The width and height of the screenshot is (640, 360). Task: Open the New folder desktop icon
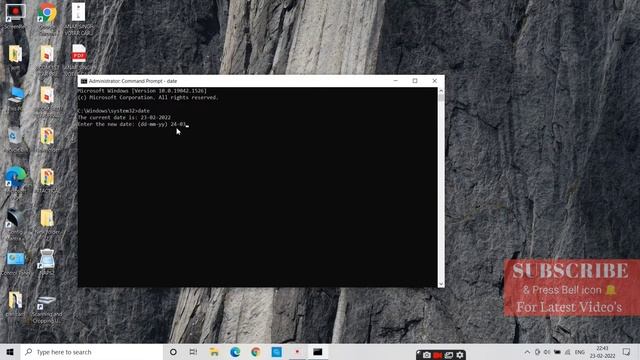click(x=47, y=218)
